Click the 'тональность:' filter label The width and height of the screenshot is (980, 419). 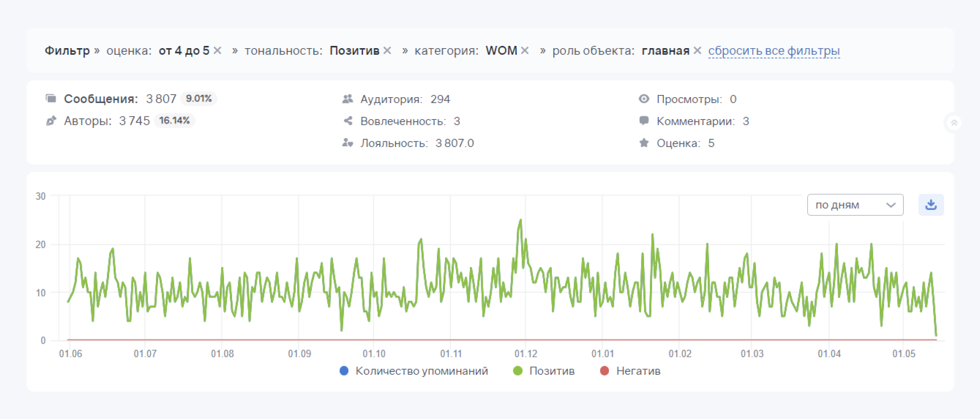tap(283, 51)
